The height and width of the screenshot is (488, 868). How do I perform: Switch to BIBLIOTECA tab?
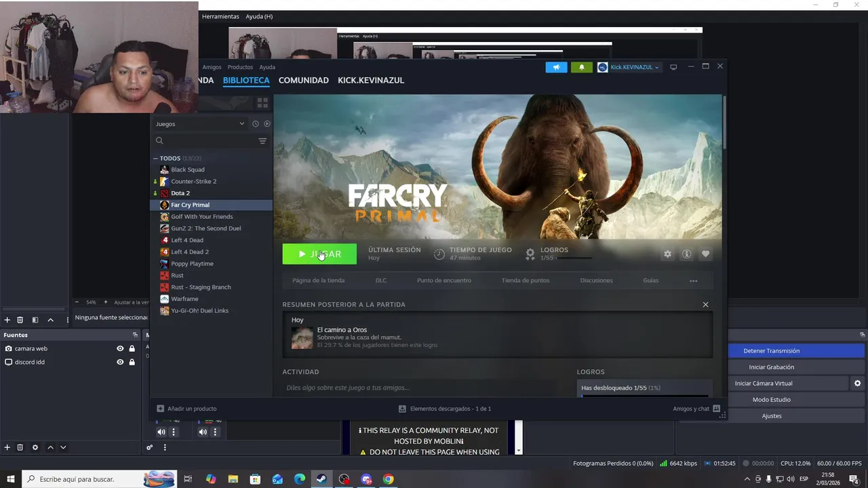coord(246,80)
